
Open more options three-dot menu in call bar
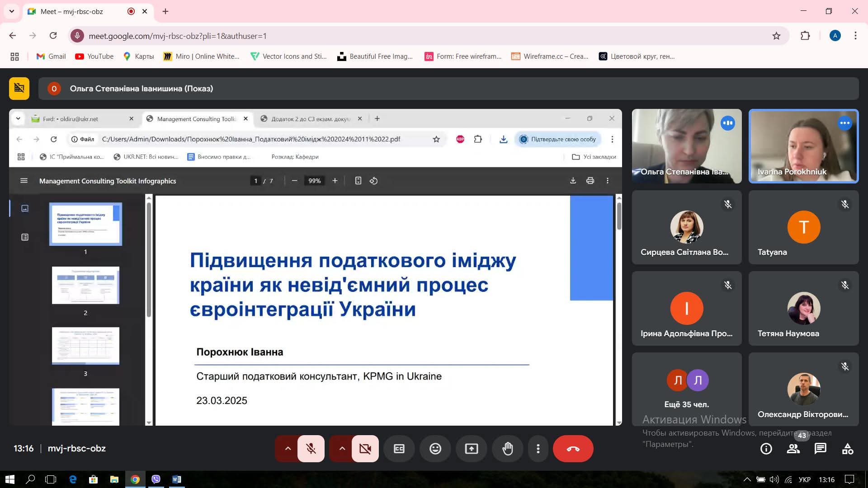(538, 449)
